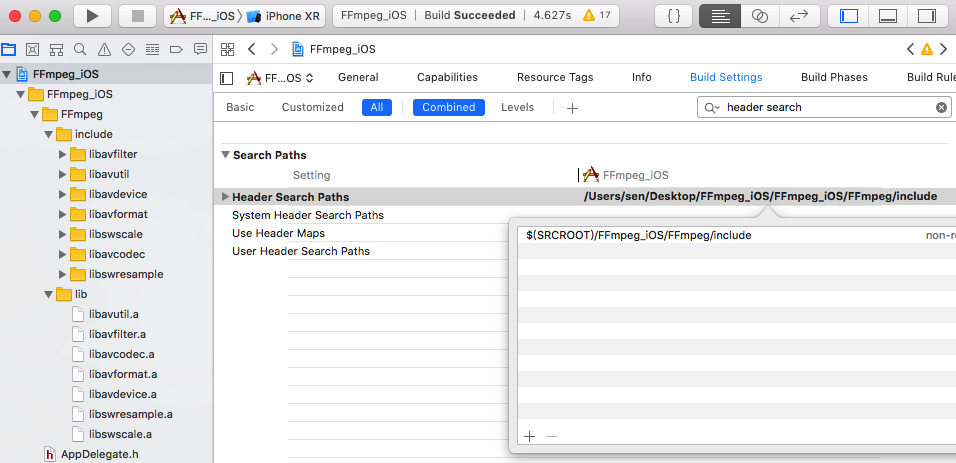
Task: Select the $(SRCROOT)/FFmpeg_iOS/FFmpeg/include path row
Action: 737,235
